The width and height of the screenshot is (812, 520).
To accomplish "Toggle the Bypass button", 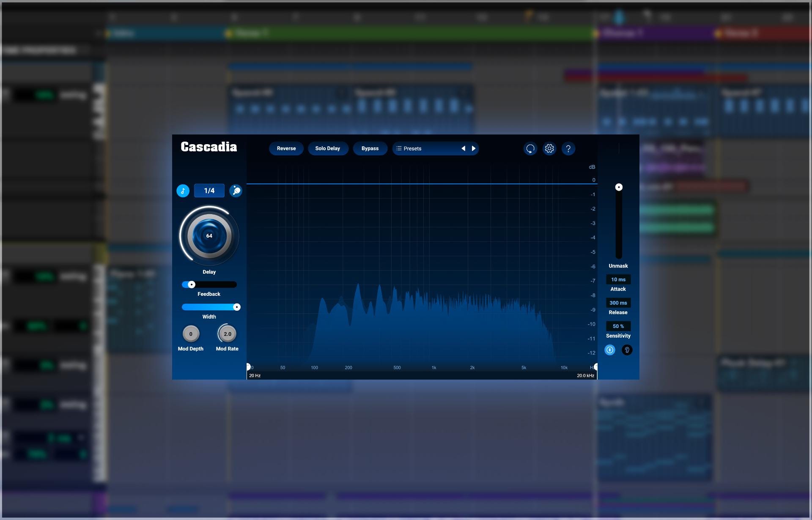I will pos(370,148).
